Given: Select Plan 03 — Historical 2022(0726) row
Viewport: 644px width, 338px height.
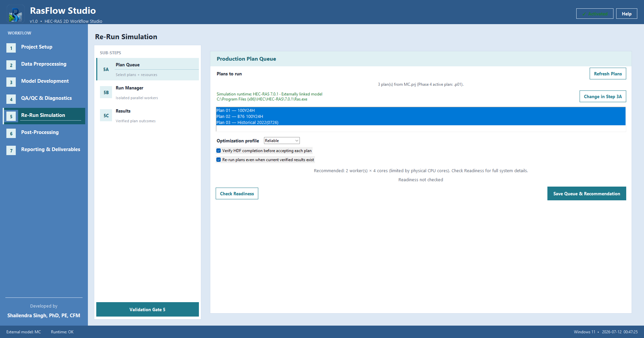Looking at the screenshot, I should tap(421, 123).
